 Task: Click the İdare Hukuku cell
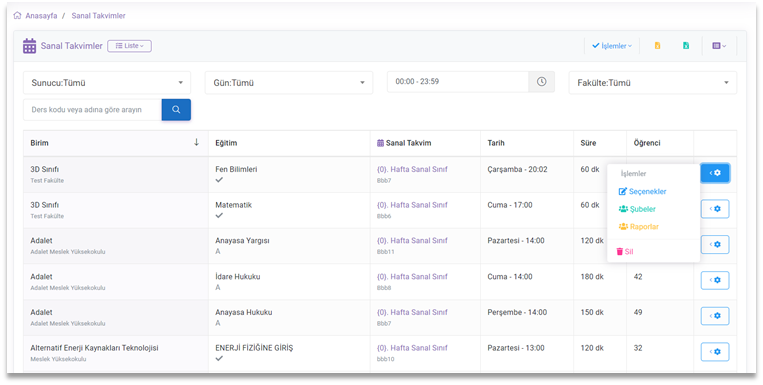pos(289,282)
